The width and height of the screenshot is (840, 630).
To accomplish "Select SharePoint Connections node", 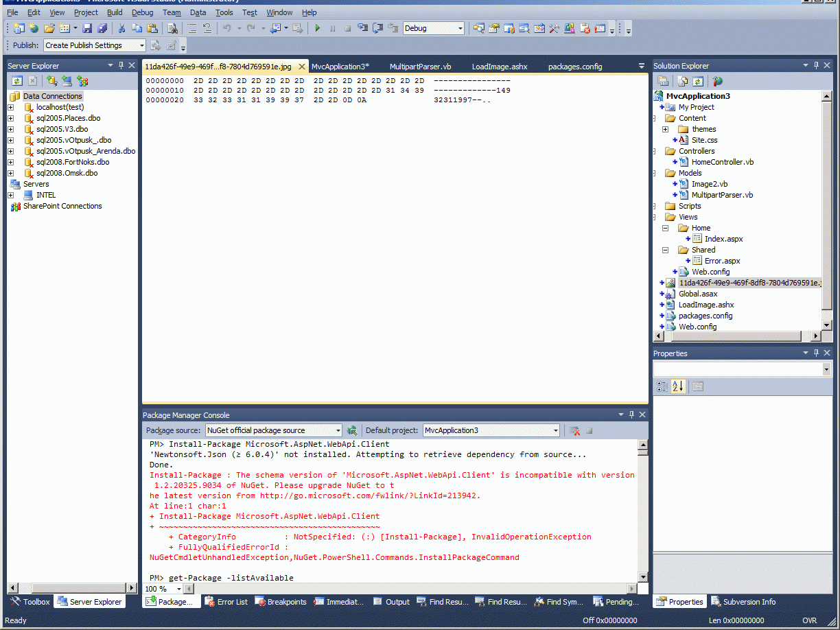I will click(62, 206).
